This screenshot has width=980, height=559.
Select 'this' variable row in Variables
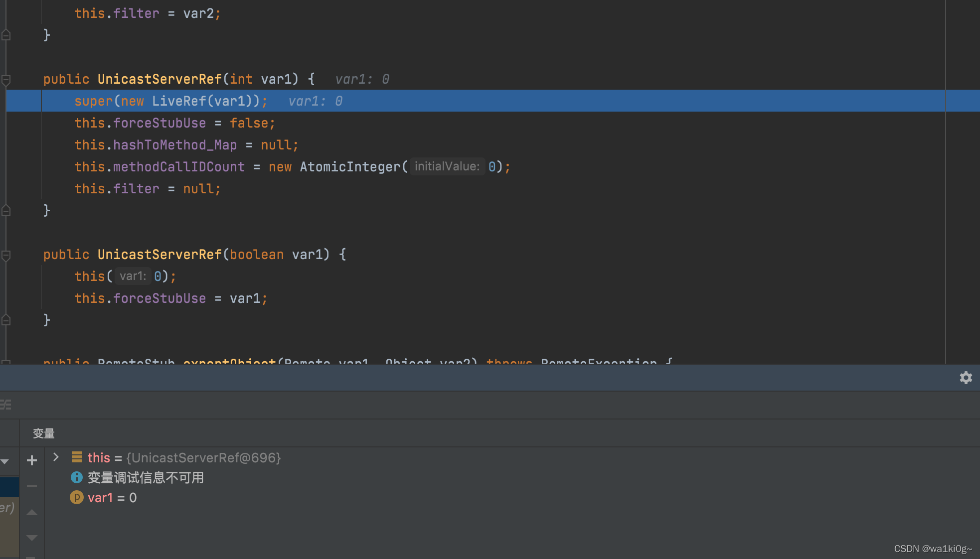(x=512, y=457)
